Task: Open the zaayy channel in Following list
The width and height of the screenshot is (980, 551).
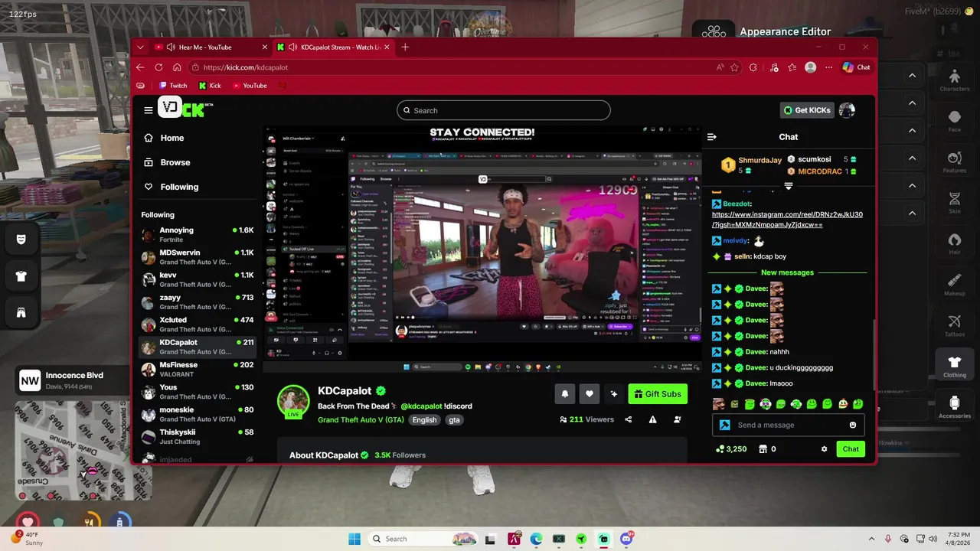Action: [198, 302]
